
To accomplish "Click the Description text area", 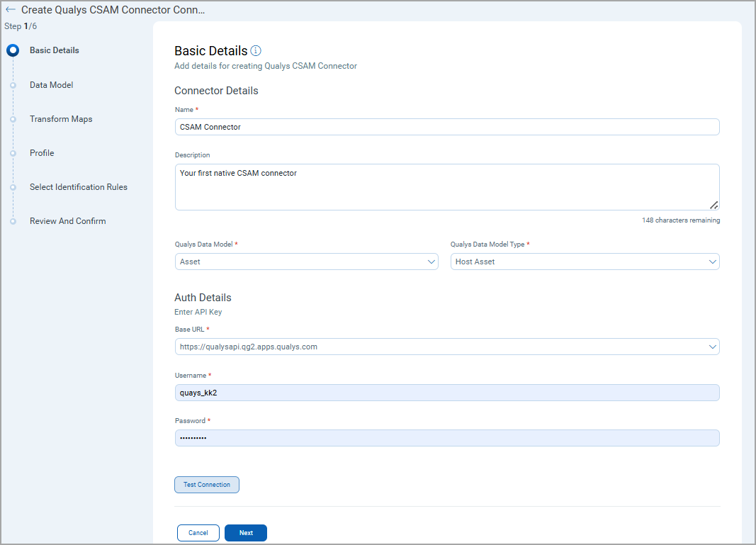I will coord(447,187).
